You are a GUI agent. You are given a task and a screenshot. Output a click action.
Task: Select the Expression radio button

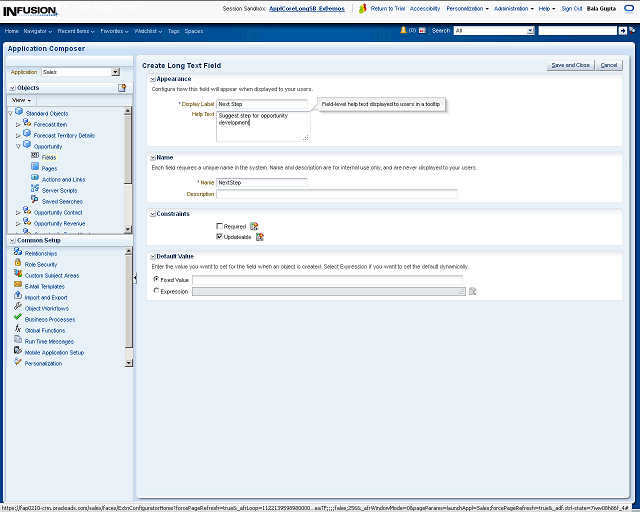[156, 291]
